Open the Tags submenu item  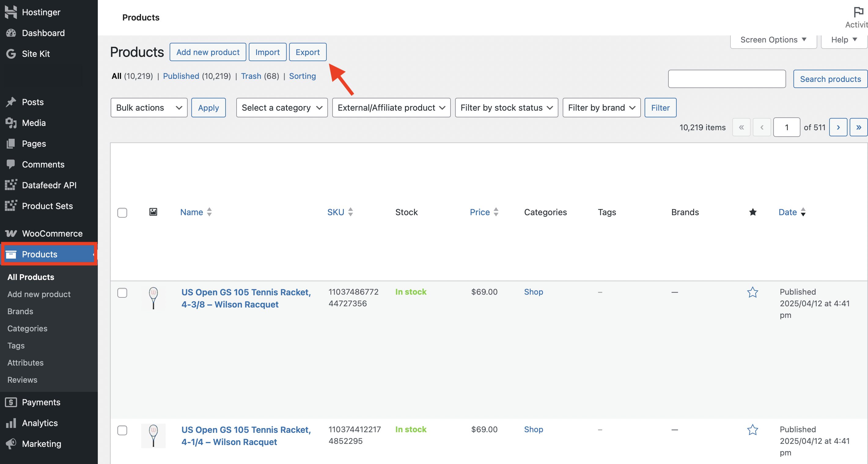(x=16, y=346)
